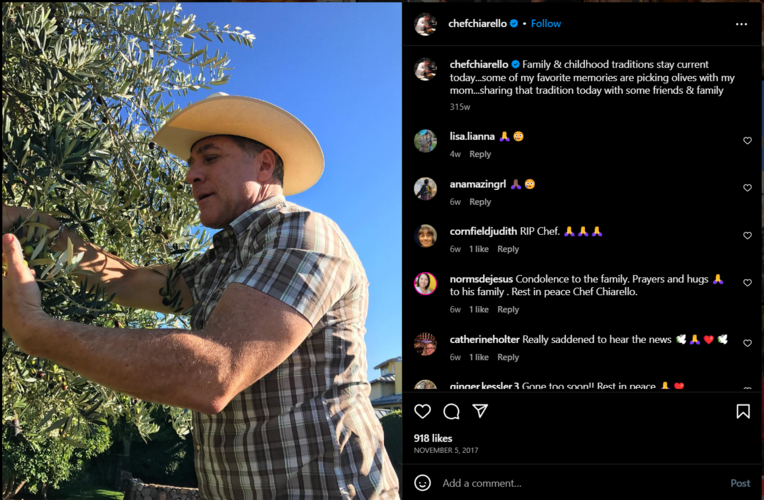Like the post with the heart icon
This screenshot has height=500, width=764.
(422, 411)
